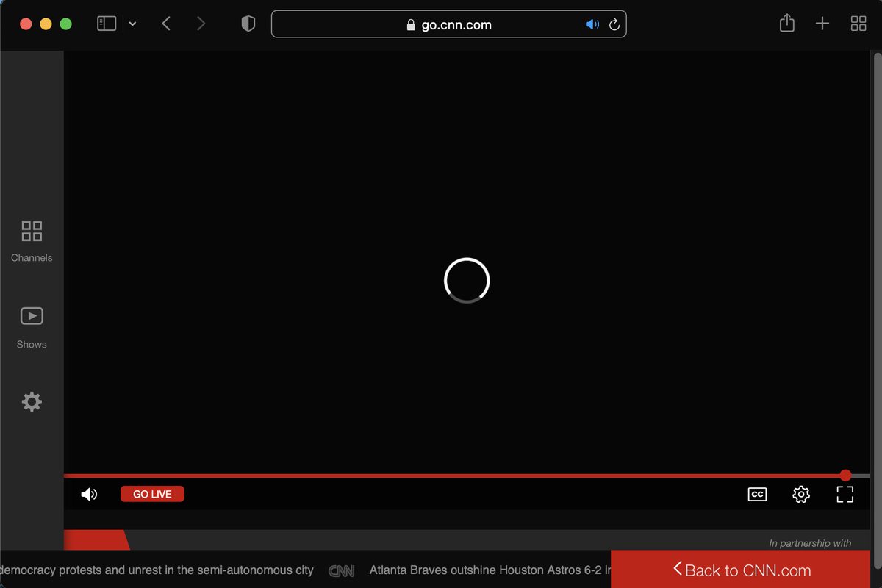The height and width of the screenshot is (588, 882).
Task: Open the Channels grid in sidebar
Action: pyautogui.click(x=32, y=241)
